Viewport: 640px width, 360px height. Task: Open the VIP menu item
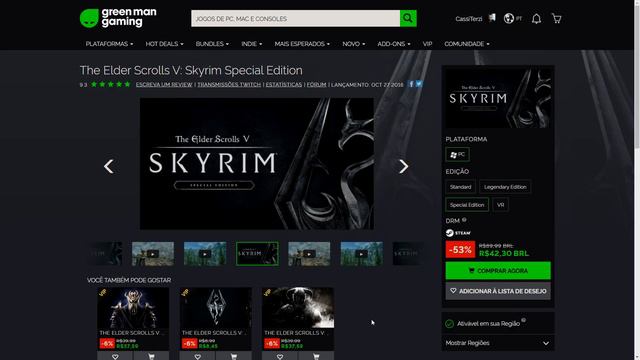(x=427, y=44)
